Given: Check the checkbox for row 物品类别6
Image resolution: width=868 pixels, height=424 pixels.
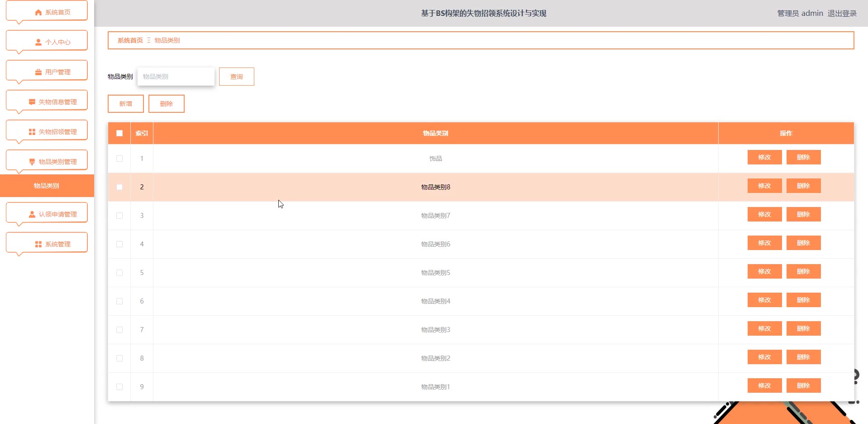Looking at the screenshot, I should click(x=119, y=244).
